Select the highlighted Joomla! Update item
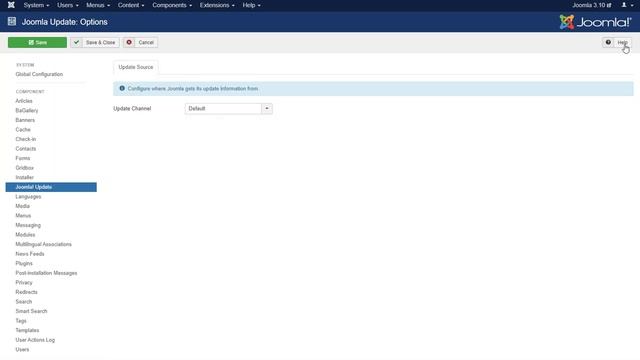The image size is (640, 360). 51,187
